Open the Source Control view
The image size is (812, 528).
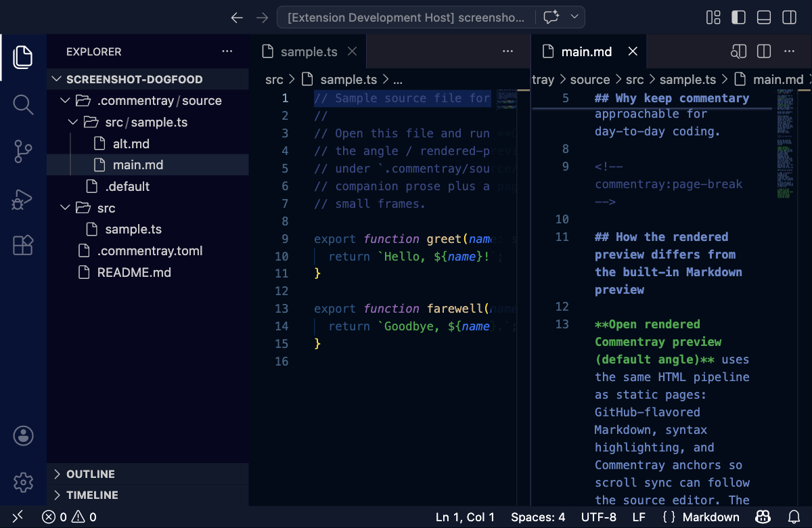point(23,152)
